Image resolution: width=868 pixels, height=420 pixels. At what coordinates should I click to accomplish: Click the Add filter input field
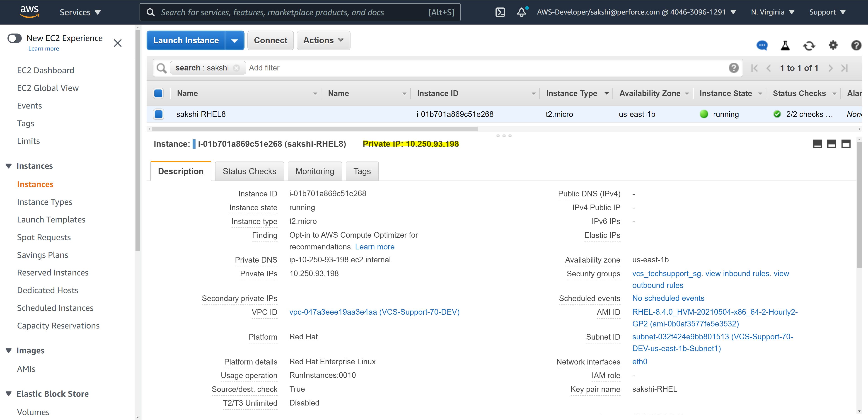coord(264,68)
